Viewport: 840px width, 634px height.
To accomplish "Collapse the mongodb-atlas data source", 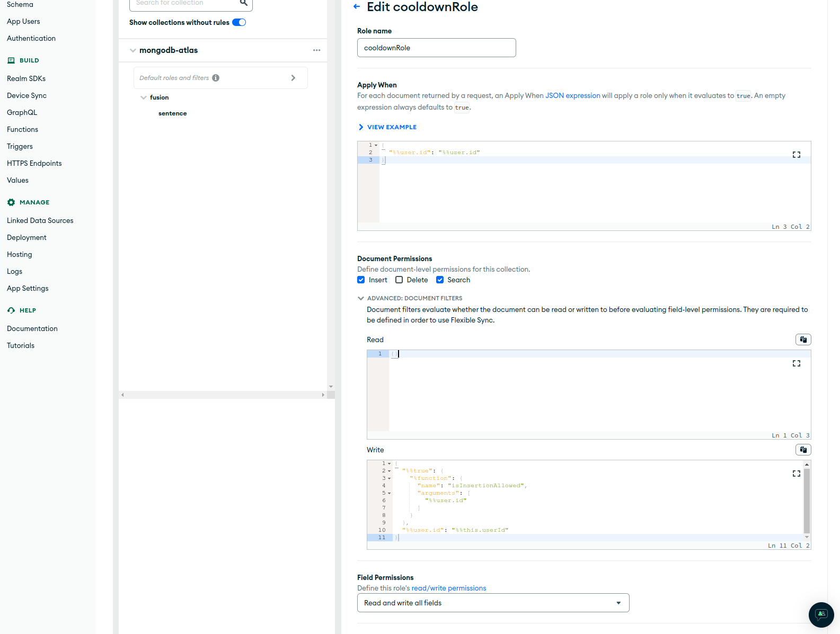I will (132, 50).
